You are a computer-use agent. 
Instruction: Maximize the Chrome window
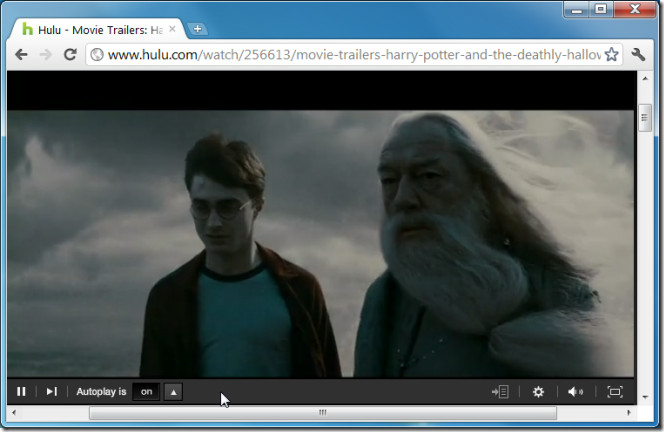(600, 9)
